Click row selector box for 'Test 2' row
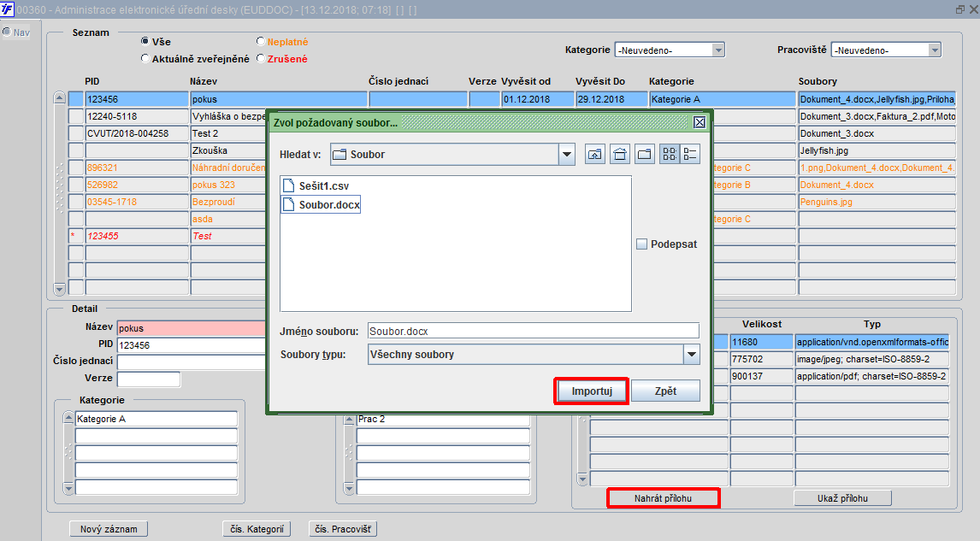 coord(75,133)
